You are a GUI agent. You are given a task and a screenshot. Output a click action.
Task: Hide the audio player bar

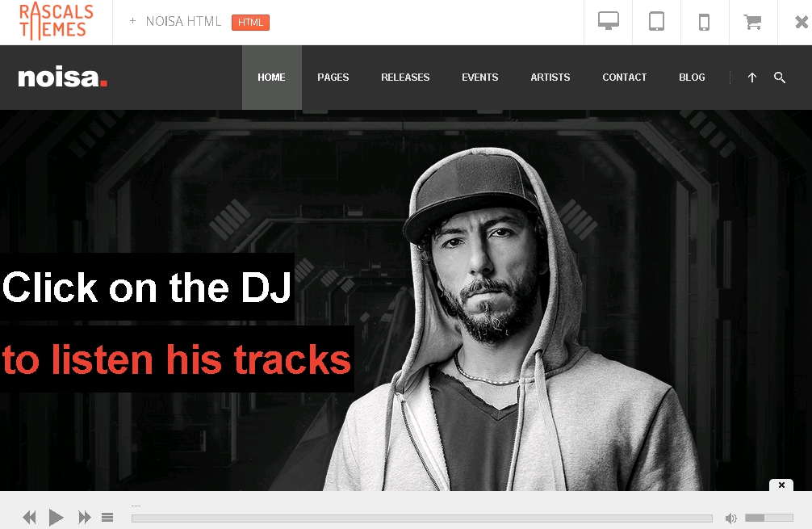(781, 485)
